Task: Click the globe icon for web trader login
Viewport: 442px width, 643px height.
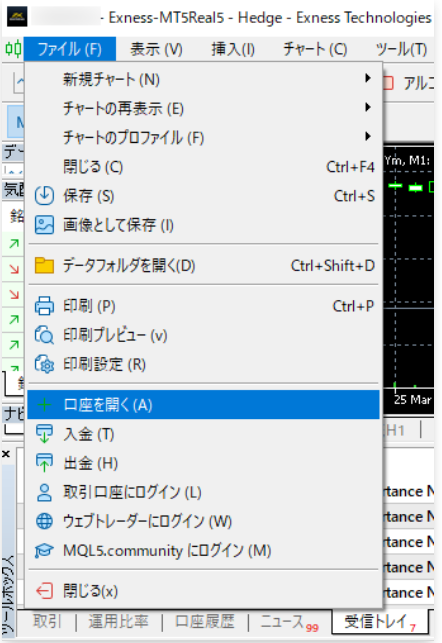Action: coord(44,521)
